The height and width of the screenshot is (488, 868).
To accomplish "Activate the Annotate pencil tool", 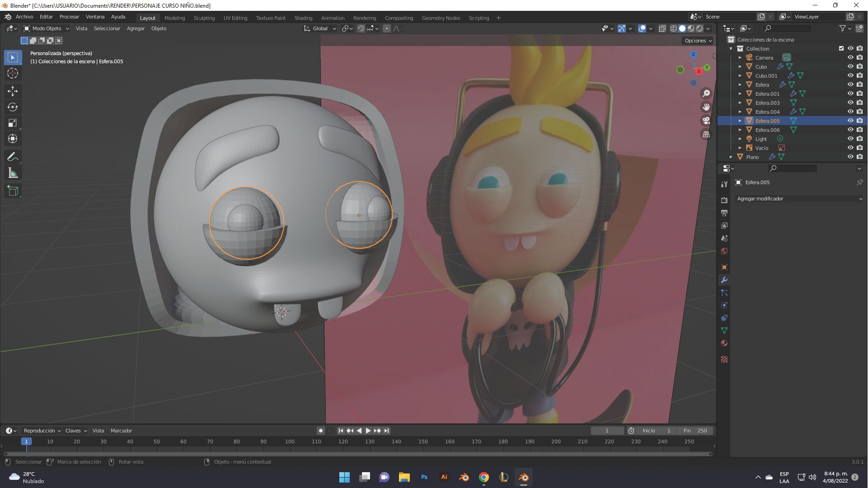I will click(13, 157).
